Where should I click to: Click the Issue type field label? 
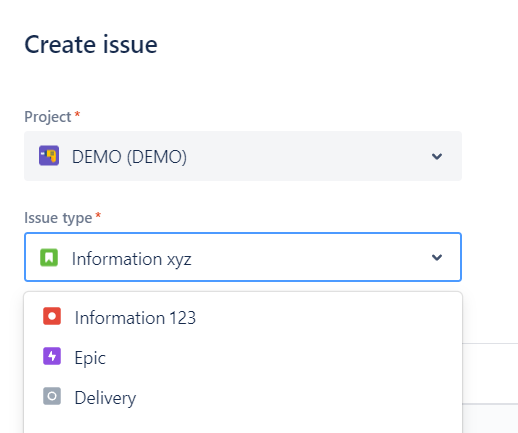click(x=58, y=218)
